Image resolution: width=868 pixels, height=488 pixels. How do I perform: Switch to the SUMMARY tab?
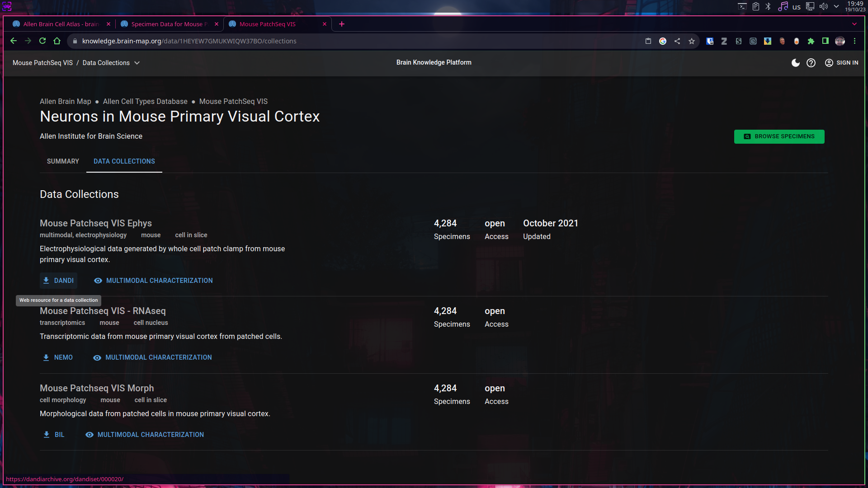click(x=63, y=161)
